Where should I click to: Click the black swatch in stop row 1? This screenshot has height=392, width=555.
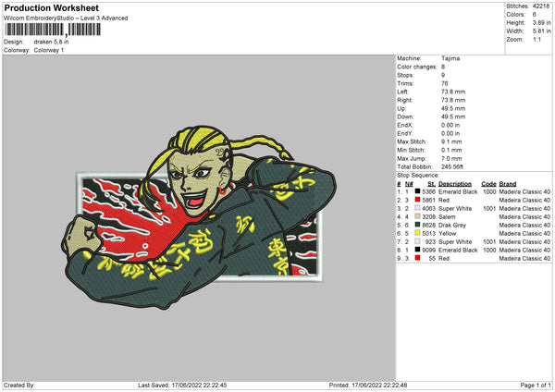point(417,191)
